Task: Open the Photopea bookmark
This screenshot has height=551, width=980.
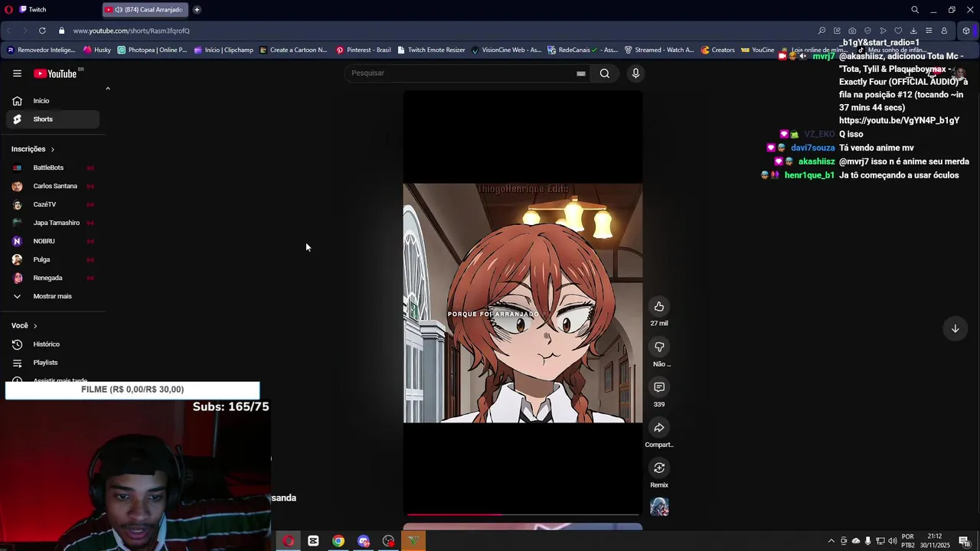Action: click(152, 50)
